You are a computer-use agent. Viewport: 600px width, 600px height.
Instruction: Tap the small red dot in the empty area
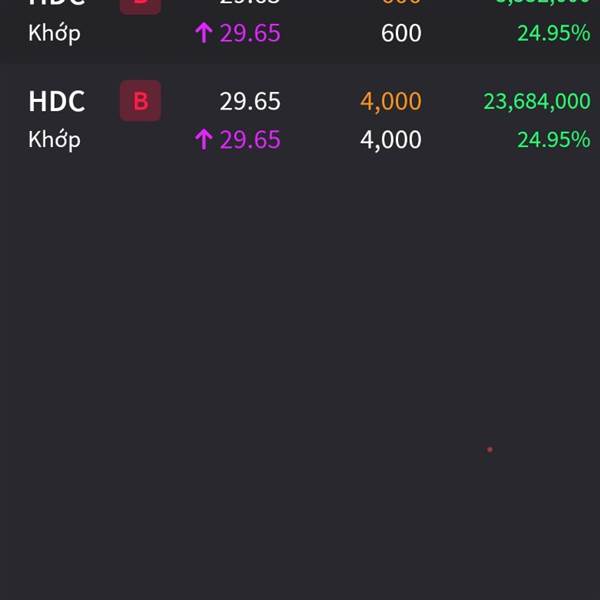[489, 450]
